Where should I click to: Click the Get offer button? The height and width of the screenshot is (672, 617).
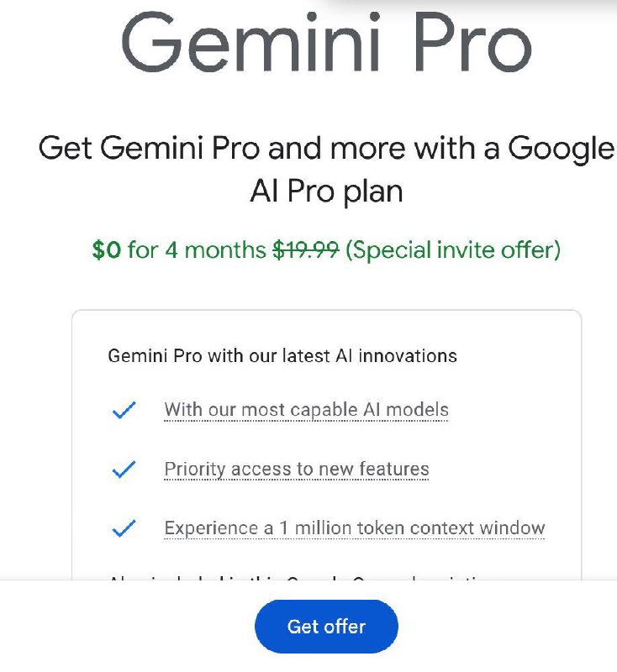pyautogui.click(x=326, y=627)
